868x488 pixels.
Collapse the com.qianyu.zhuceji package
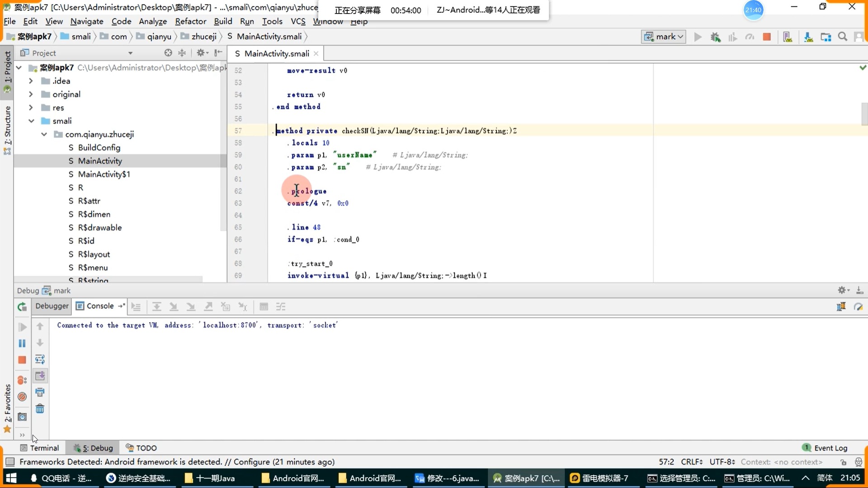[44, 134]
